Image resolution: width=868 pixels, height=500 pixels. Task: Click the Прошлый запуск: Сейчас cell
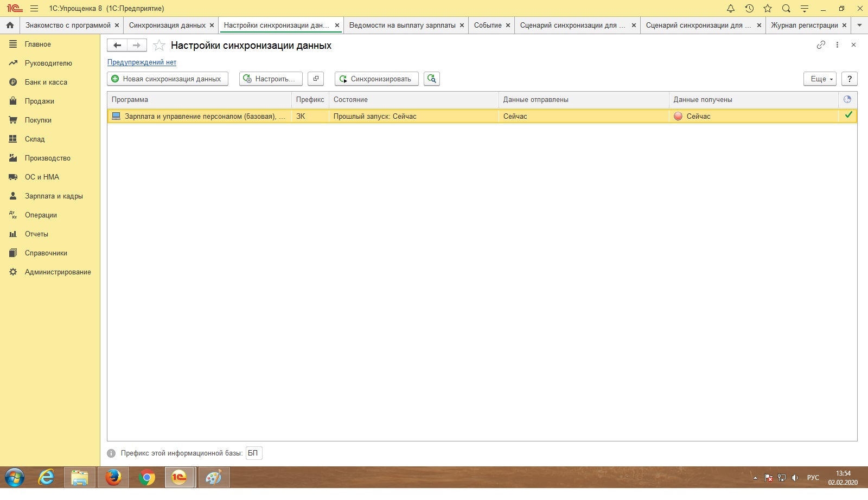(x=413, y=116)
